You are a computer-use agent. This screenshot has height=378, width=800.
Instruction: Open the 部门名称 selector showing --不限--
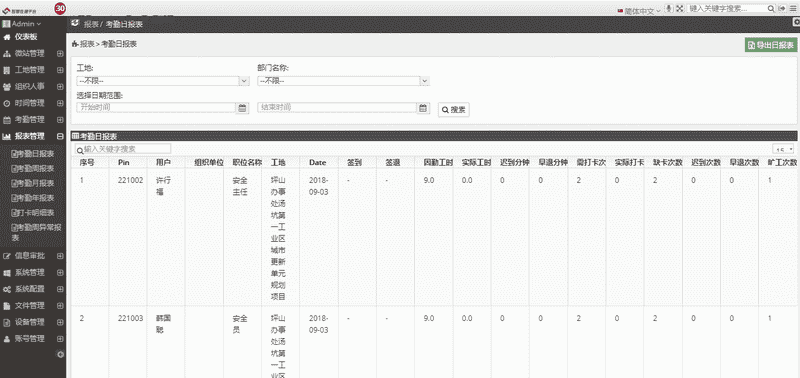click(x=343, y=81)
